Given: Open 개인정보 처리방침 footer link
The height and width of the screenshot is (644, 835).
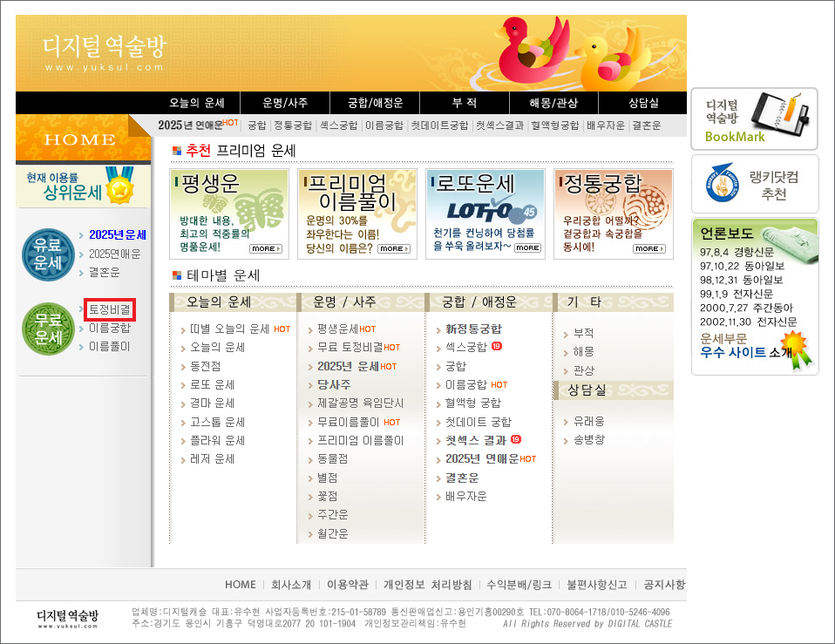Looking at the screenshot, I should point(428,585).
